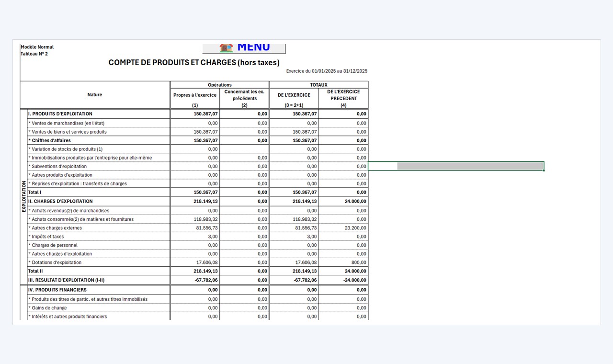Open the blue MENU button text
This screenshot has height=364, width=613.
pyautogui.click(x=253, y=47)
